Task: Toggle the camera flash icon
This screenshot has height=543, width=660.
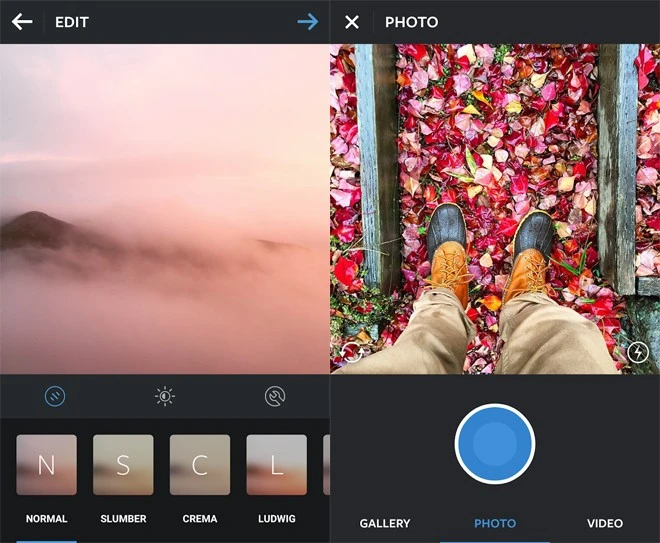Action: [x=638, y=352]
